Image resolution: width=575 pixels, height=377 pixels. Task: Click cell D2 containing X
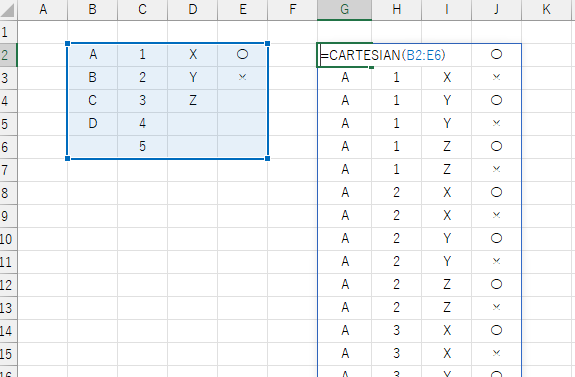click(193, 55)
